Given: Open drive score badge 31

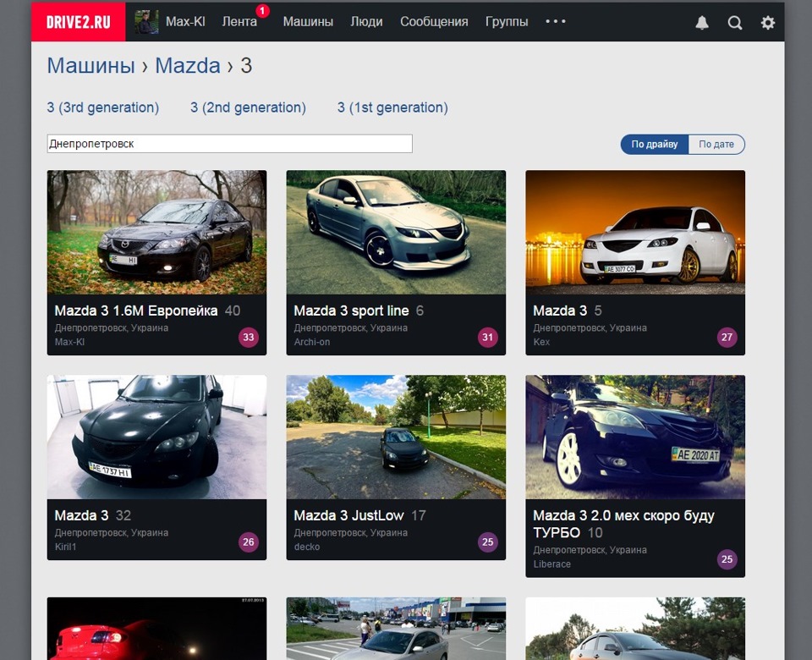Looking at the screenshot, I should [488, 338].
